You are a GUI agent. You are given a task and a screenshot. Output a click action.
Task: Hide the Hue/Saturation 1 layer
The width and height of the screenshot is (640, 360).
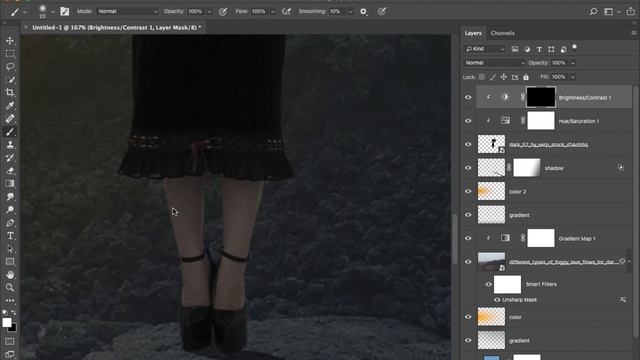click(x=468, y=121)
